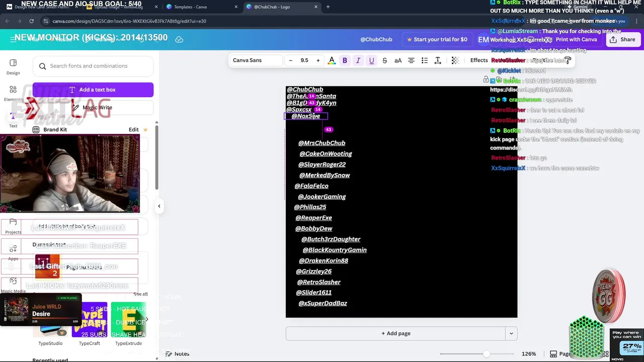Increase font size with plus button
Image resolution: width=644 pixels, height=362 pixels.
click(x=318, y=60)
